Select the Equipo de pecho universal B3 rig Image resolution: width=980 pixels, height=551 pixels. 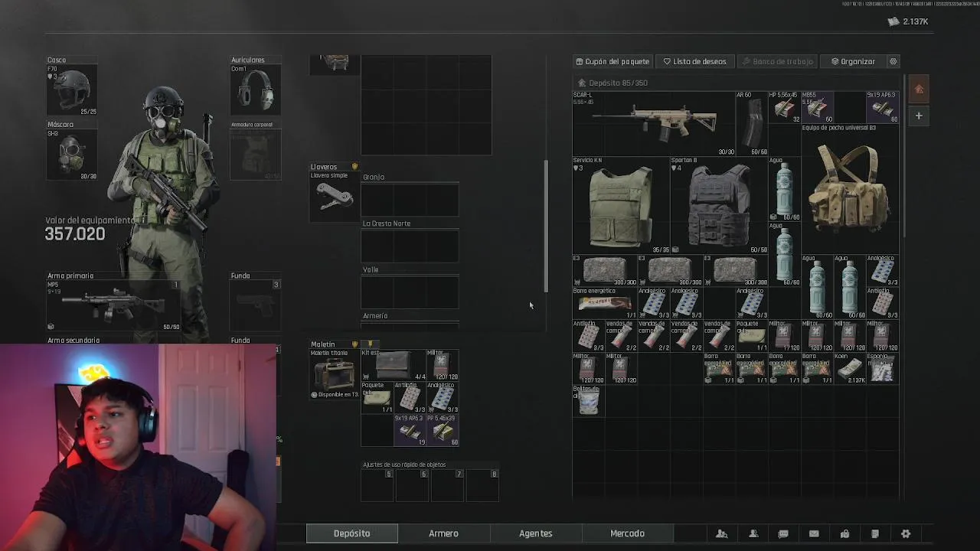pos(850,188)
